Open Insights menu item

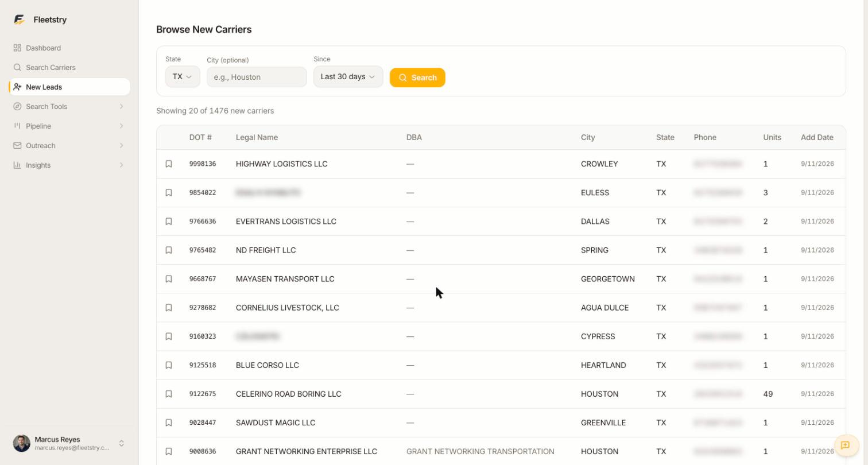(69, 165)
